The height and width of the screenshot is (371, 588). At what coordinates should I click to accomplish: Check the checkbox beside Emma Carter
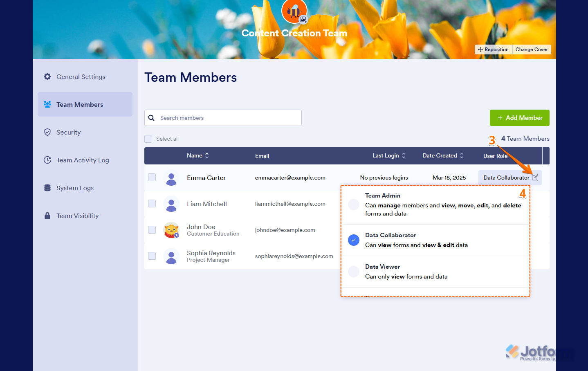[152, 178]
